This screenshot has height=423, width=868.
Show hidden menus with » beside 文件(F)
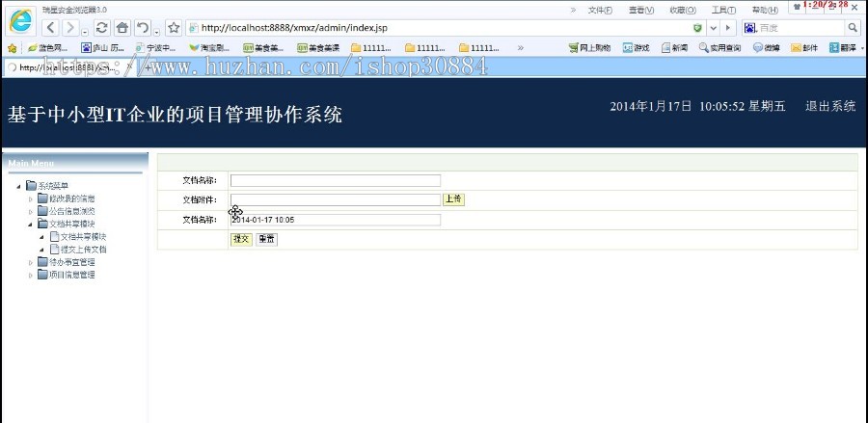[573, 10]
